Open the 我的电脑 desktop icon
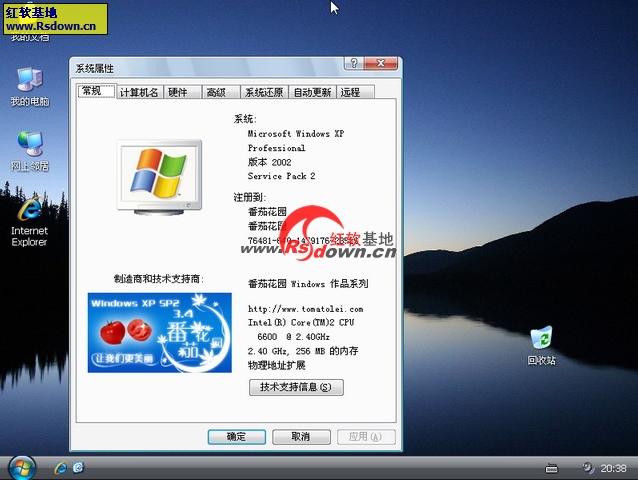 pos(30,87)
